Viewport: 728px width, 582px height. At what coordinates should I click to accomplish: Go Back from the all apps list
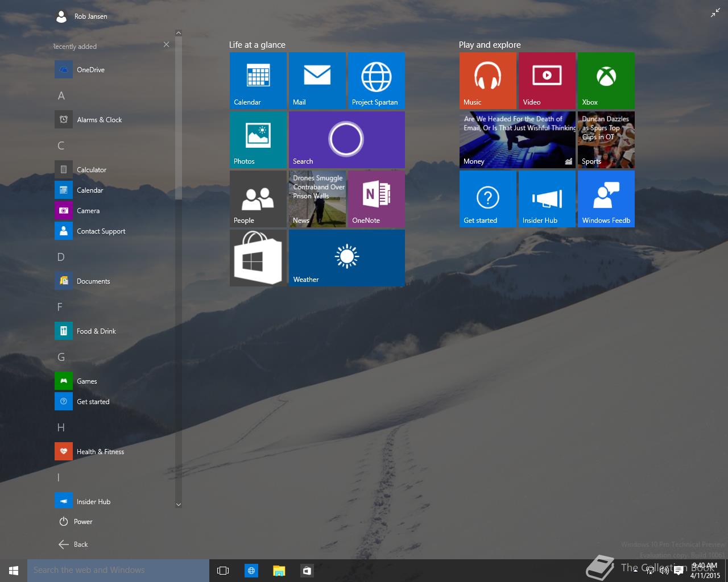(x=73, y=544)
